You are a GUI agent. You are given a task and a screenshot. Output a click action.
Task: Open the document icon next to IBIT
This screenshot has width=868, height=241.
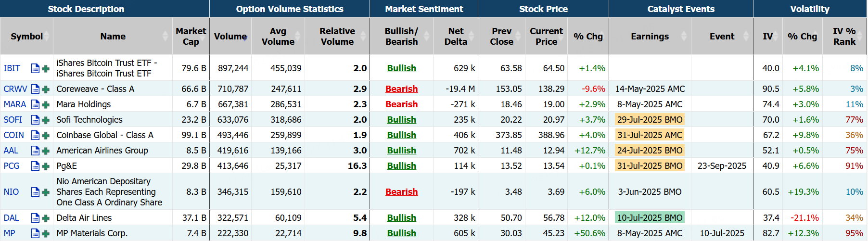coord(35,68)
